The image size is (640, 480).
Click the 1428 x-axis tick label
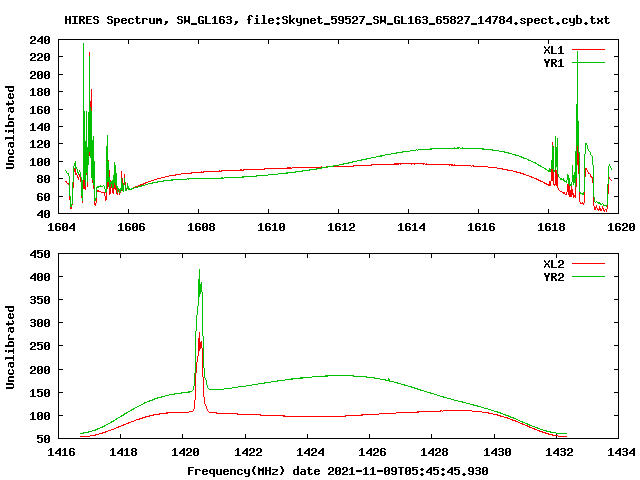pyautogui.click(x=434, y=452)
